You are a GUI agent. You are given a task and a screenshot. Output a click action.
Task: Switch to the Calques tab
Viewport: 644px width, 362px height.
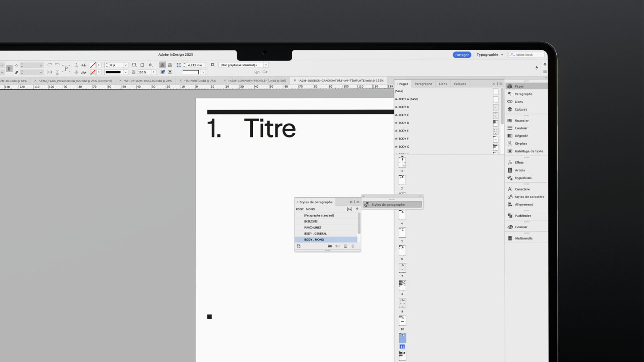[x=460, y=84]
